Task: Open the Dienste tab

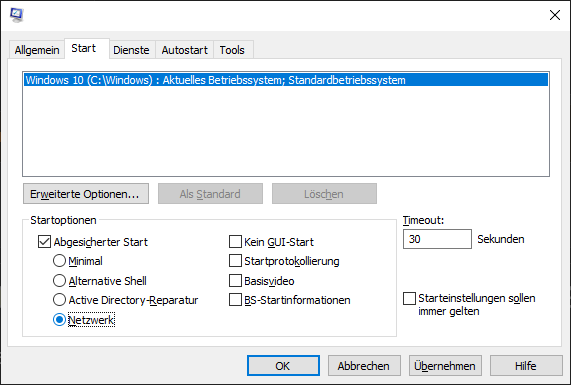Action: [x=131, y=50]
